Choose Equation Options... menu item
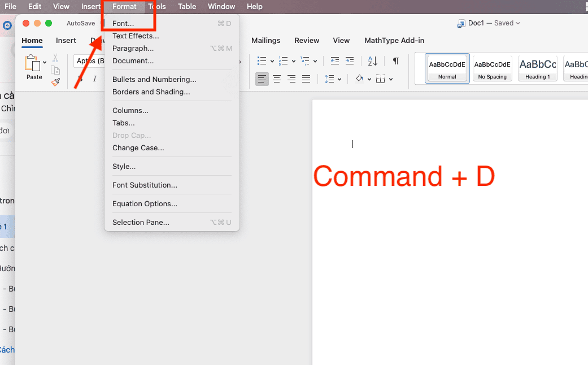 [172, 203]
